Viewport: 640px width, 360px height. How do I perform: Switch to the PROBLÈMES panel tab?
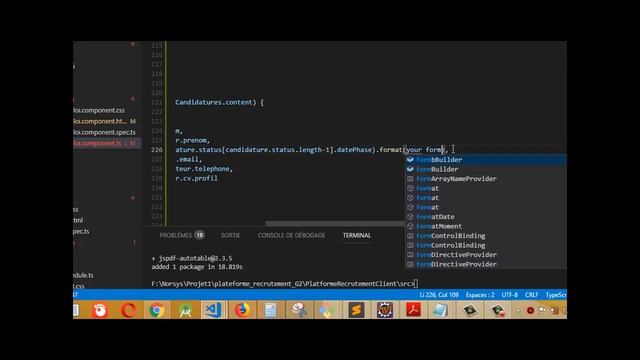(x=176, y=235)
